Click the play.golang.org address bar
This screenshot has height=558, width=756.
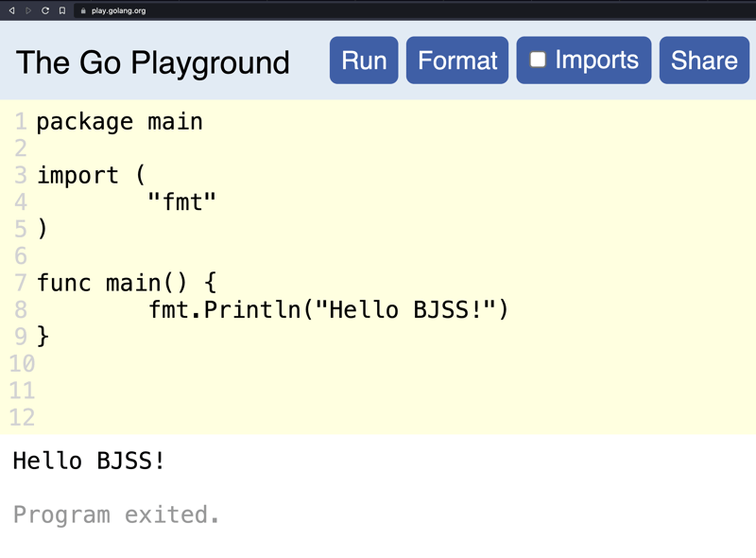[119, 10]
